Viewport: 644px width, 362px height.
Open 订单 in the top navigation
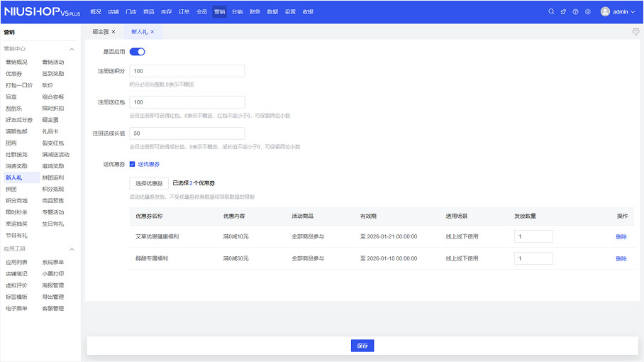184,12
